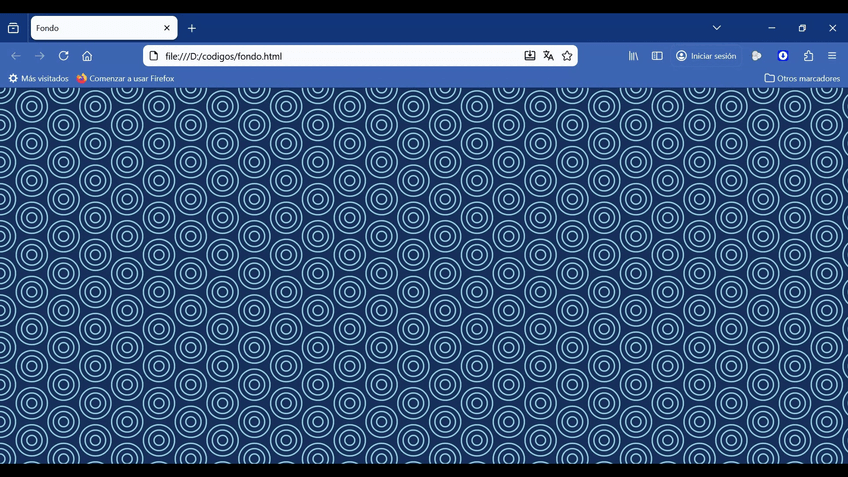Open the Extensions puzzle piece menu
848x477 pixels.
[x=809, y=56]
